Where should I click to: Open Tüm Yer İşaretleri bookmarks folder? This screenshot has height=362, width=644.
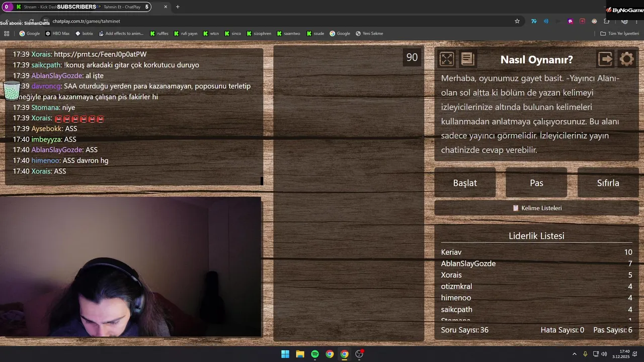[x=619, y=34]
